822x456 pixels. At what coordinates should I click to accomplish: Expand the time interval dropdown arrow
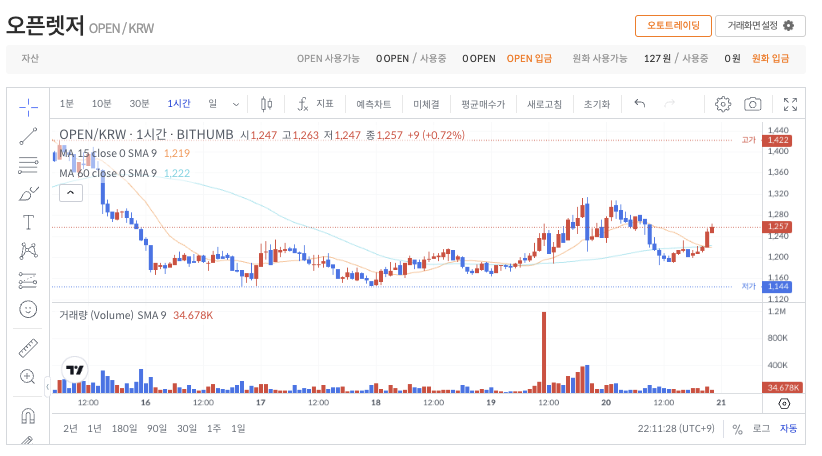click(x=236, y=104)
